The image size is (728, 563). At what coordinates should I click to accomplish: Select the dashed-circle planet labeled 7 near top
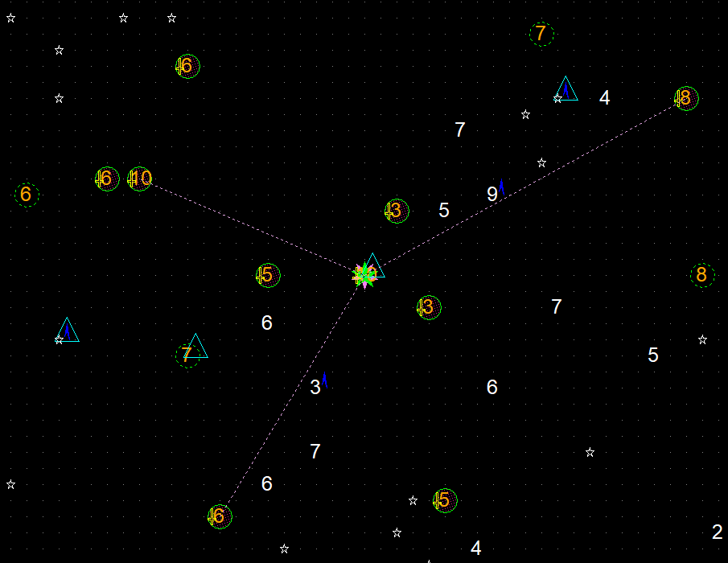pyautogui.click(x=541, y=34)
